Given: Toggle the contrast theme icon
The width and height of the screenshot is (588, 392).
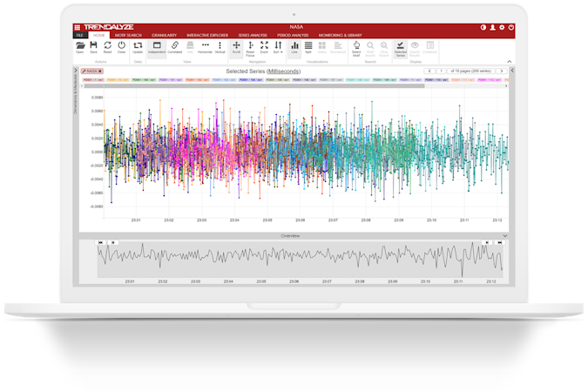Looking at the screenshot, I should 483,27.
